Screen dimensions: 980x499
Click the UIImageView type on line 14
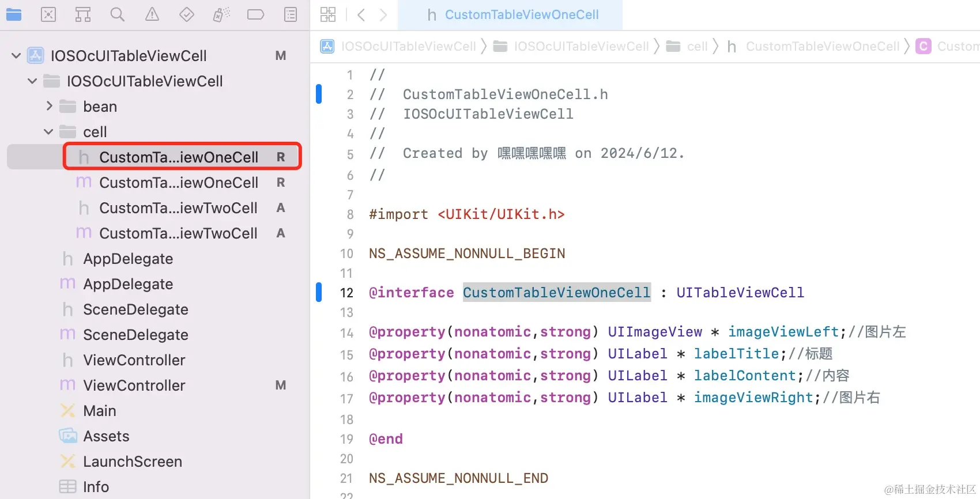(x=655, y=332)
